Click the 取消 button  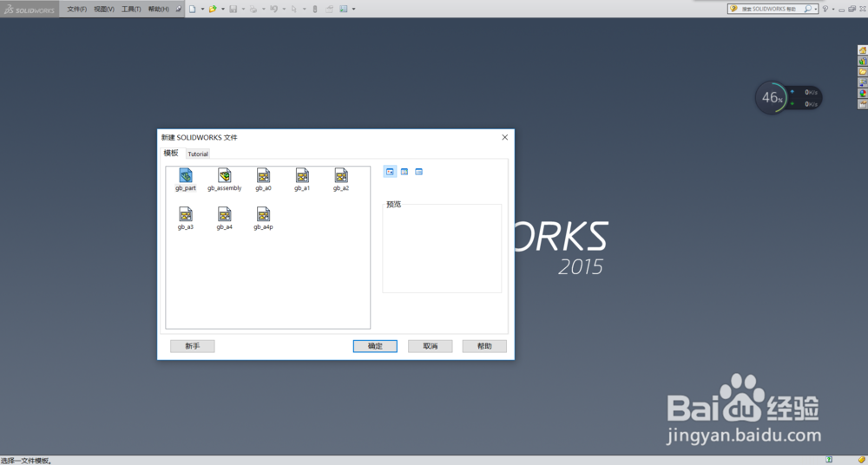coord(431,346)
